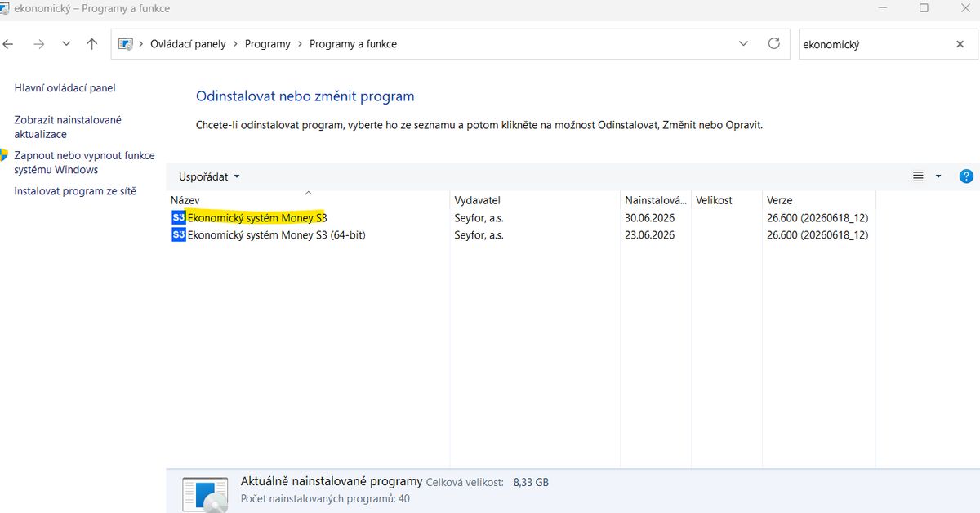Screen dimensions: 980x513
Task: Go forward with the Forward arrow
Action: [x=38, y=44]
